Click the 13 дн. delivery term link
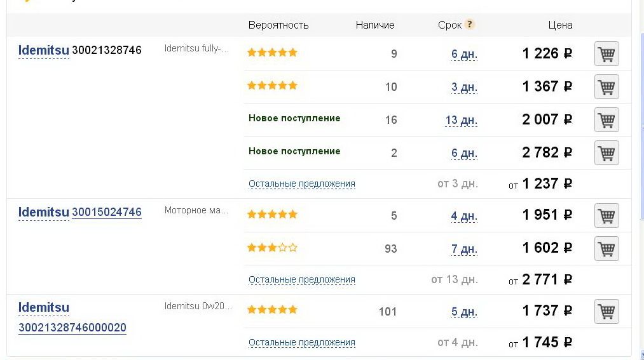 pos(462,120)
